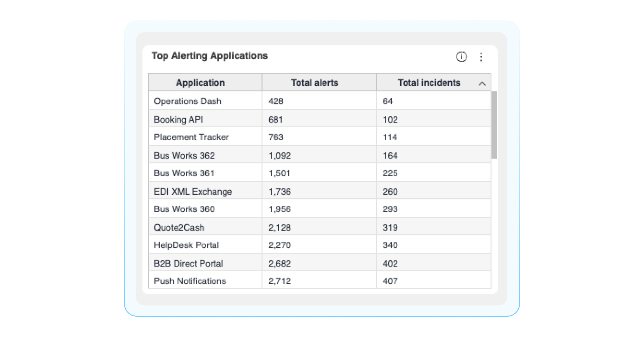Screen dimensions: 644x337
Task: Select the 102 total incidents value
Action: (390, 119)
